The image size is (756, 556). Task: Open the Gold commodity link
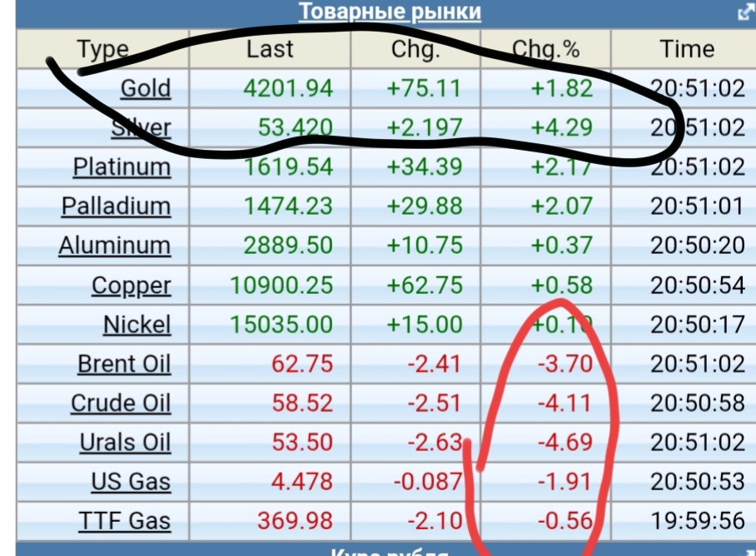pos(146,88)
